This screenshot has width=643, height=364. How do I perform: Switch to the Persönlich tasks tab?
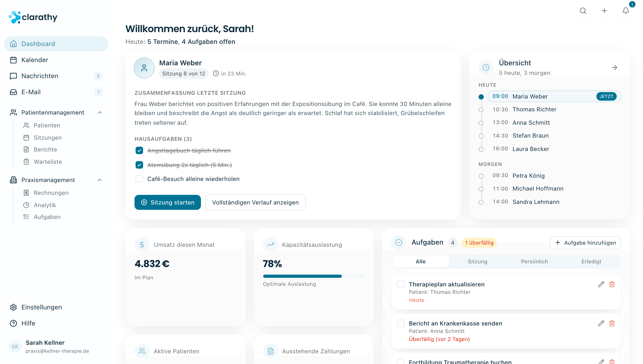pos(534,261)
